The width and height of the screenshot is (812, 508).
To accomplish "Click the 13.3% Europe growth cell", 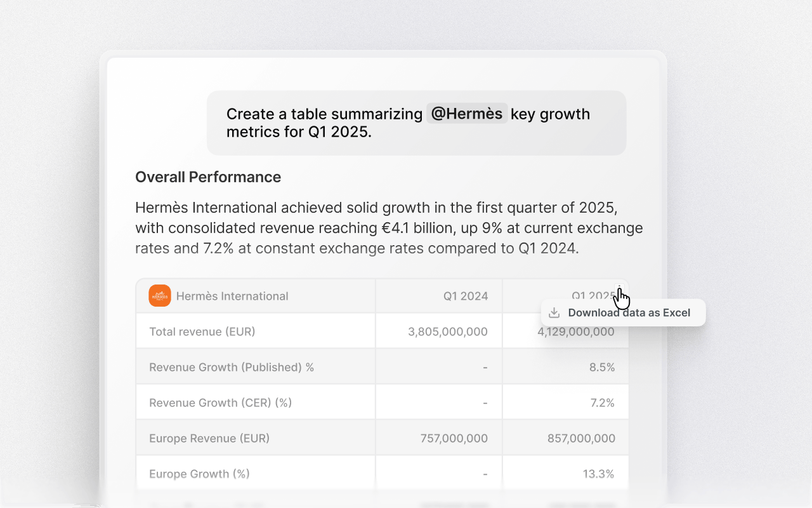I will (x=598, y=474).
